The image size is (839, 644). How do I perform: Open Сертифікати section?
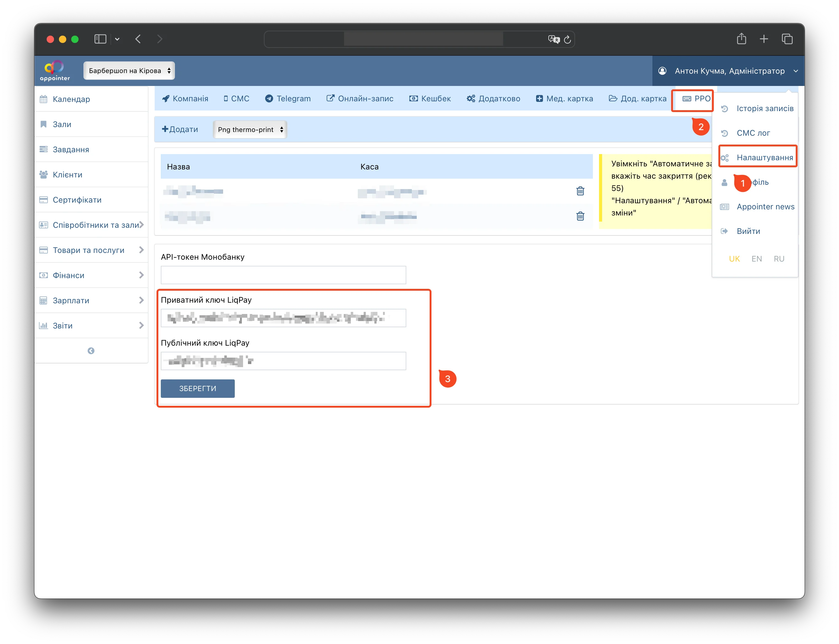tap(91, 200)
